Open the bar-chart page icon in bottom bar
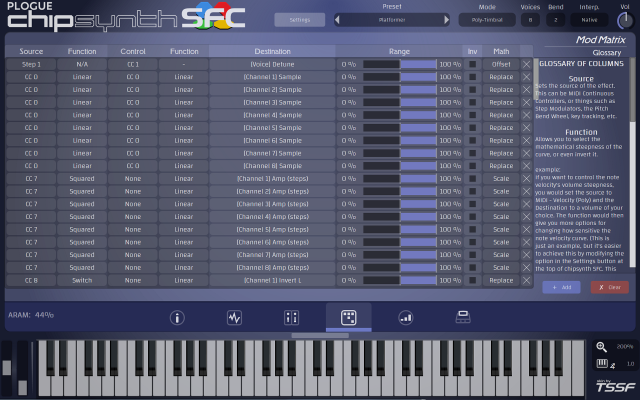This screenshot has width=640, height=400. click(406, 318)
